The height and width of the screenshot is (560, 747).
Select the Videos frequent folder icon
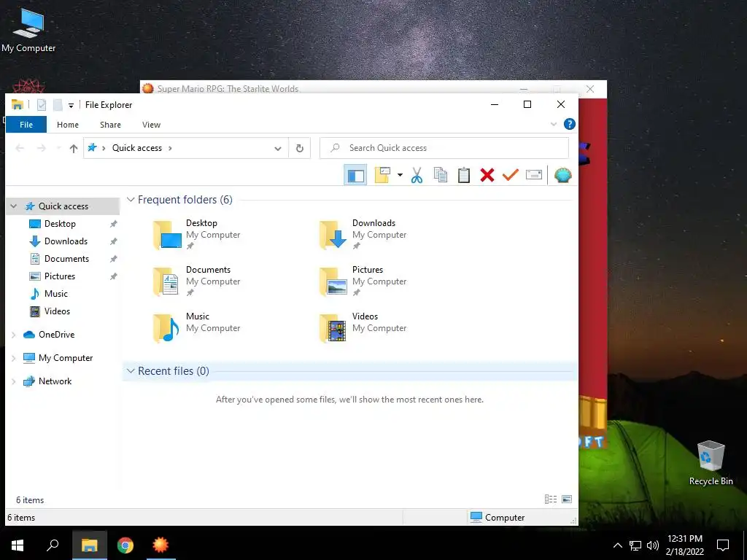(333, 327)
